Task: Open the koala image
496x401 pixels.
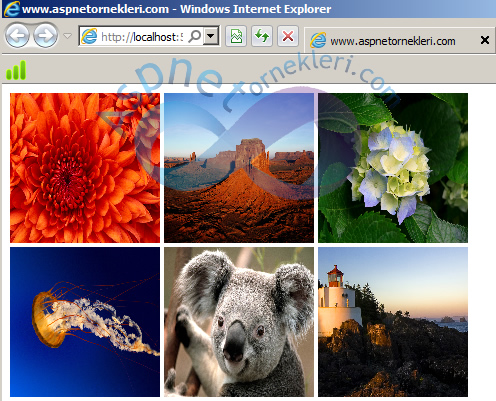Action: pos(239,322)
